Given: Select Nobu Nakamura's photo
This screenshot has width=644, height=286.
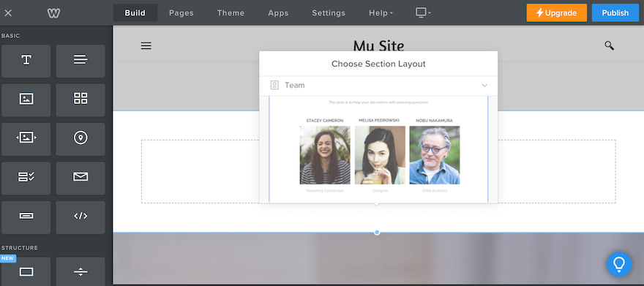Looking at the screenshot, I should pyautogui.click(x=435, y=155).
